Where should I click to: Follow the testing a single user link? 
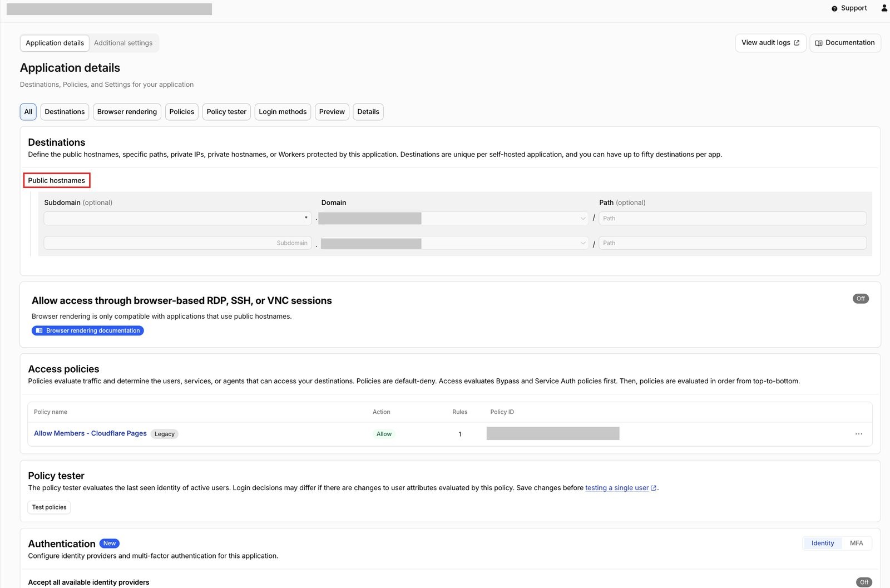pos(617,488)
